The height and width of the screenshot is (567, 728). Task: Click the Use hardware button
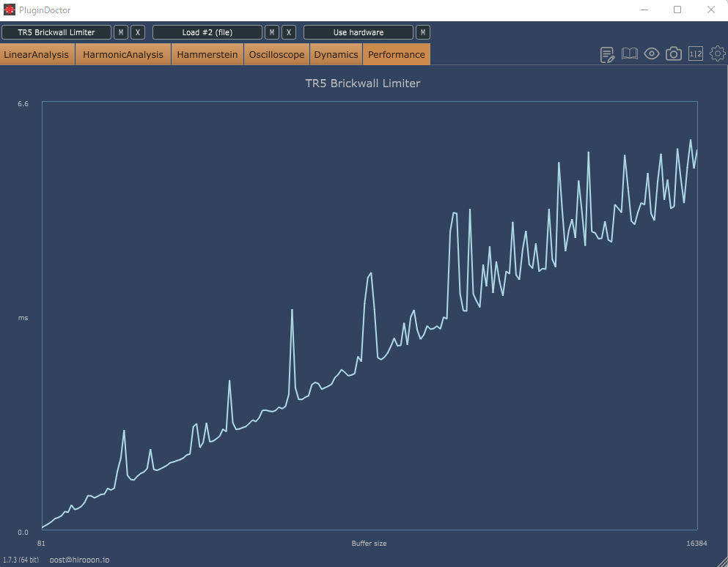[359, 32]
